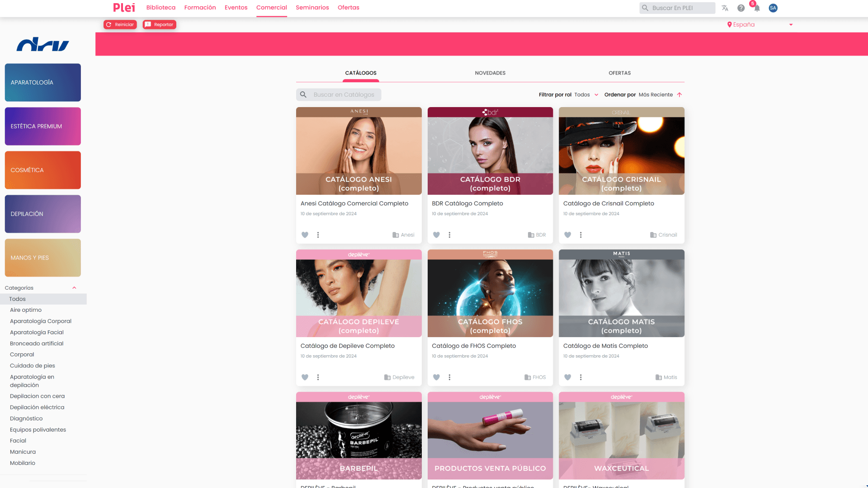
Task: Open three-dot menu on Matis catalog card
Action: [580, 377]
